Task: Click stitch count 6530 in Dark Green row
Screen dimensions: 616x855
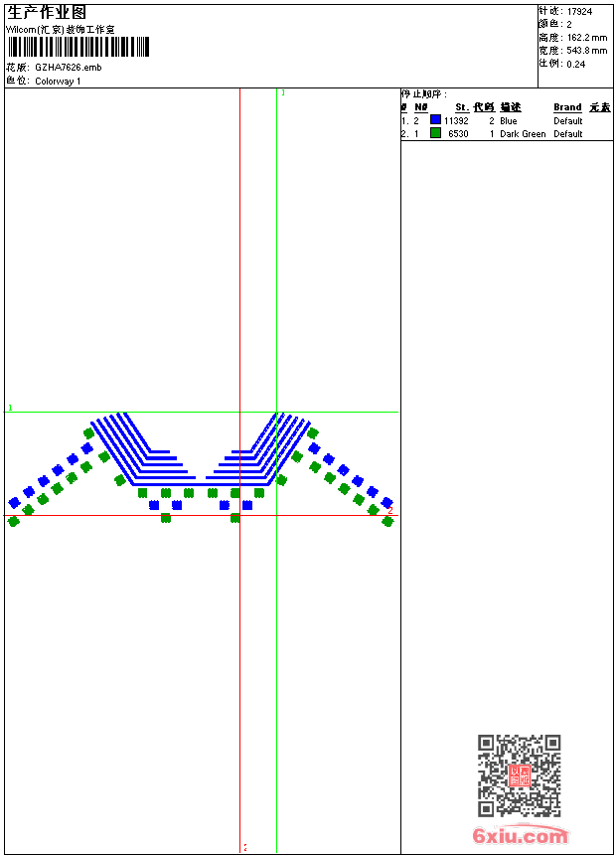Action: pos(458,134)
